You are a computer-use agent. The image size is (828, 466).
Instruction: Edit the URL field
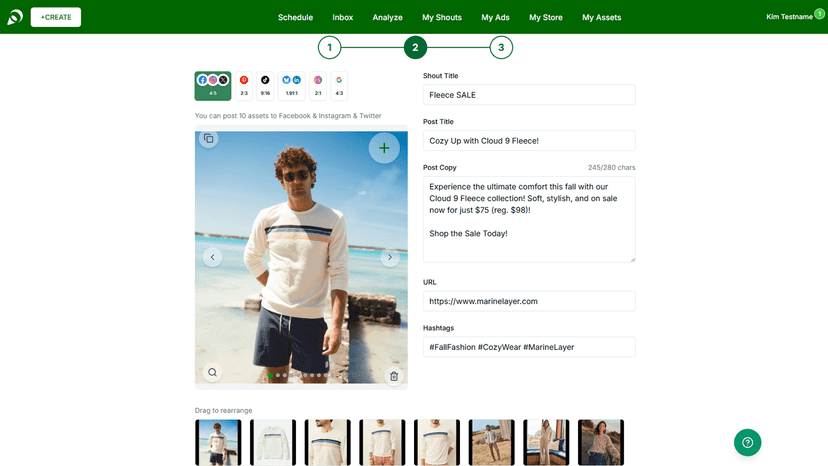tap(529, 301)
